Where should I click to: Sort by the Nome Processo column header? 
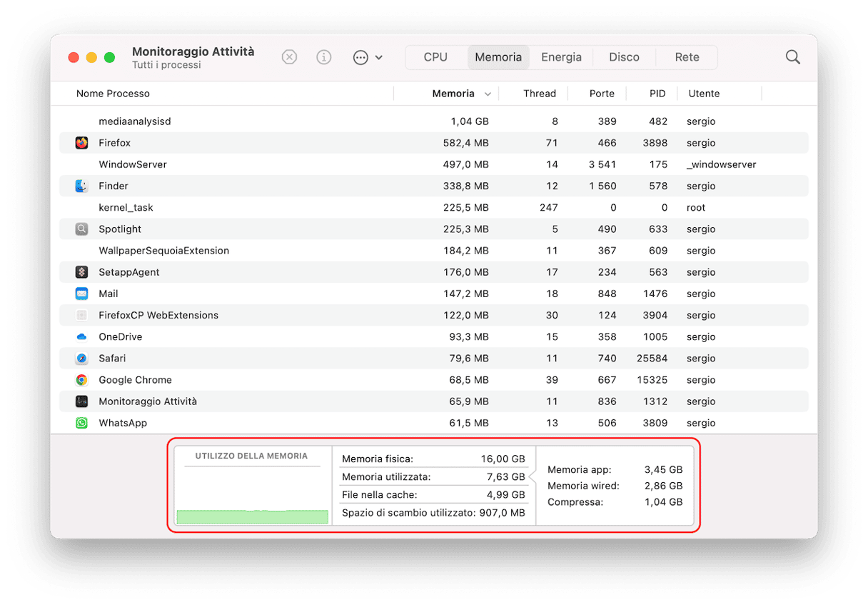coord(113,94)
